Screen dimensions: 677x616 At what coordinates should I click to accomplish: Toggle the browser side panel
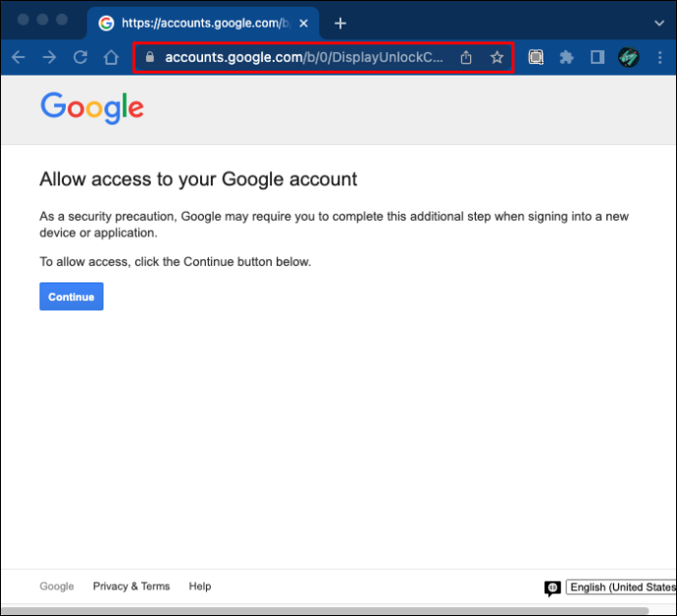598,57
